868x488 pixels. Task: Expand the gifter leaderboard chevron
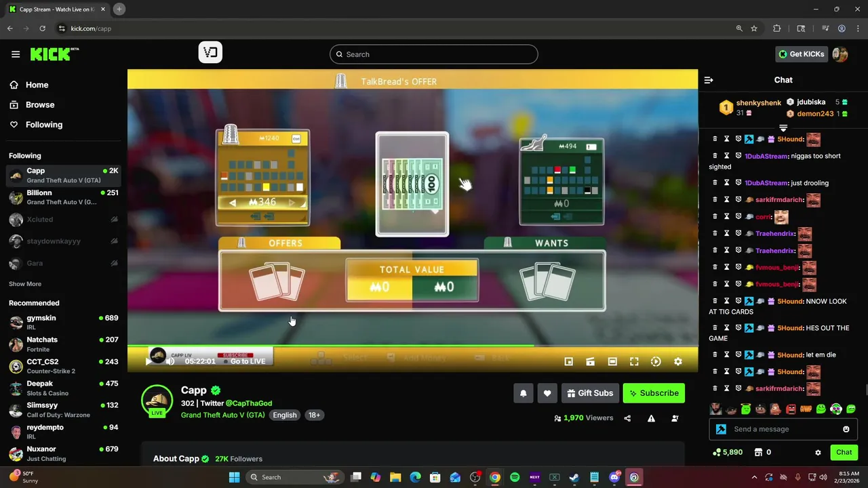(x=783, y=128)
